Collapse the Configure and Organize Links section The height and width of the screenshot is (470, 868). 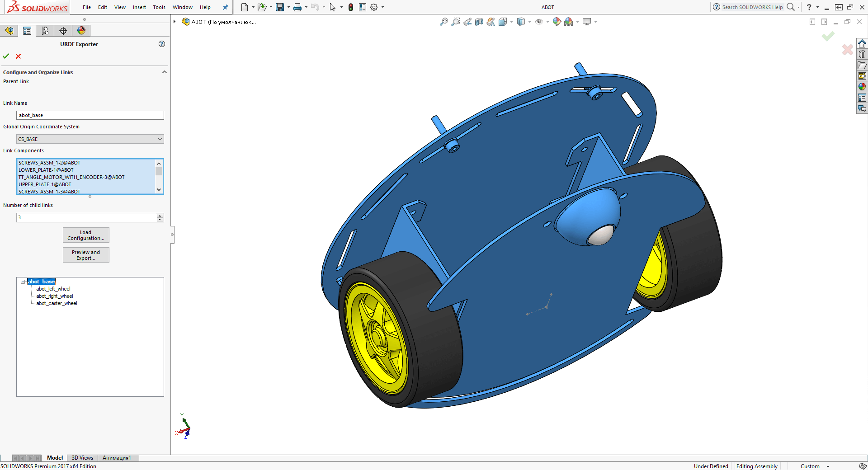point(165,72)
